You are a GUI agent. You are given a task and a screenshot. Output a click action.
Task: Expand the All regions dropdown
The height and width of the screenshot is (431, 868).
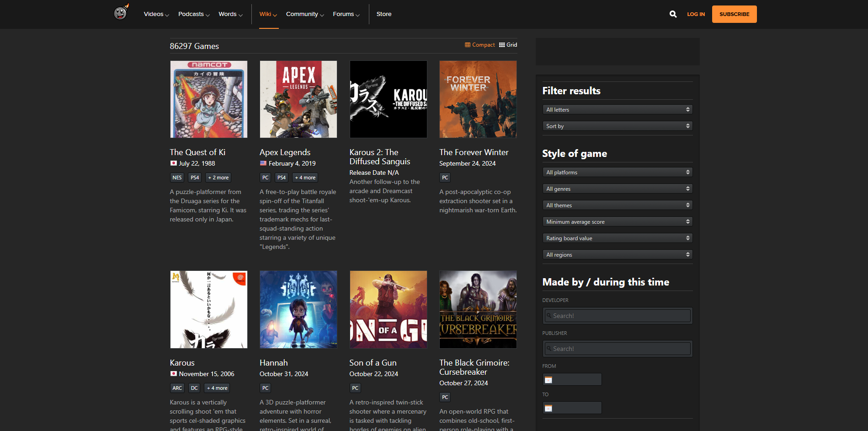[x=618, y=255]
